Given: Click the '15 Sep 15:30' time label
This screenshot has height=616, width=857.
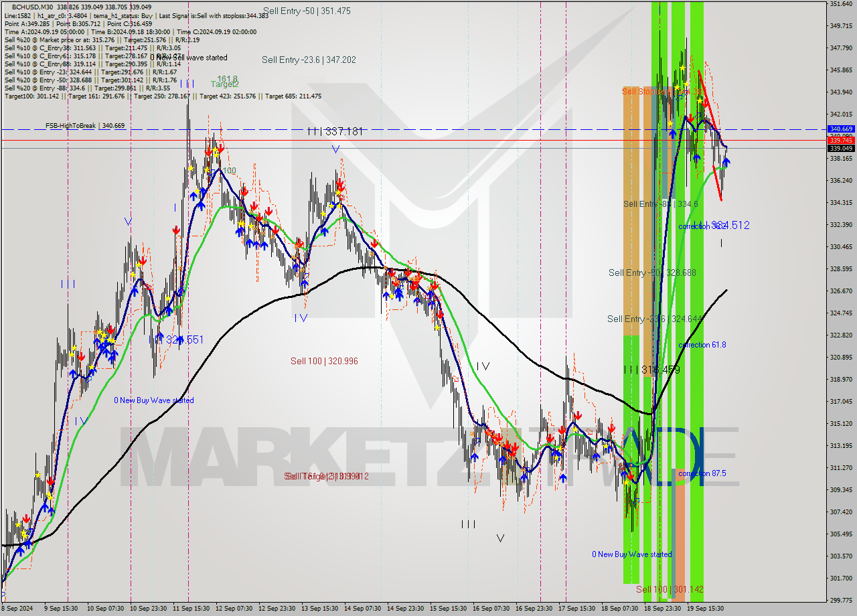Looking at the screenshot, I should (448, 609).
